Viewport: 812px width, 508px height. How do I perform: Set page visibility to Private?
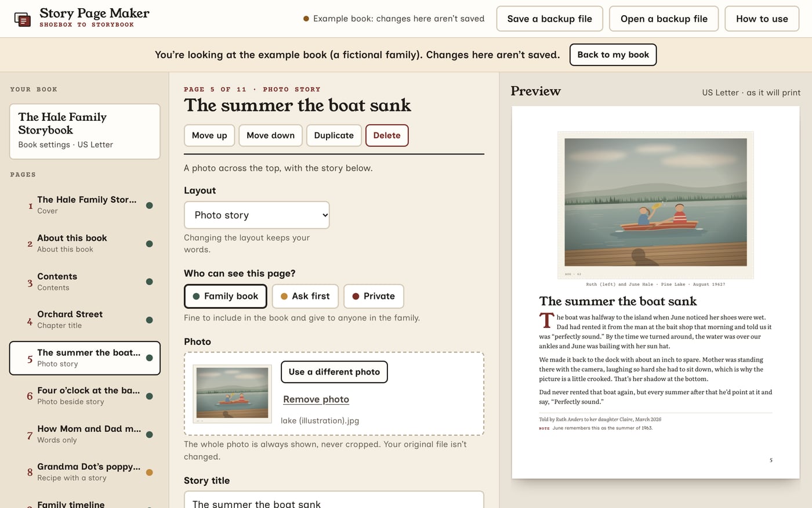pos(374,296)
